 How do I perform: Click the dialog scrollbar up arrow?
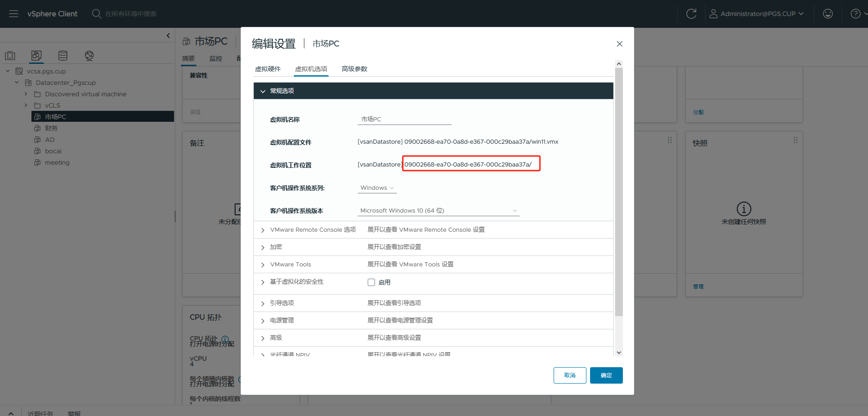[619, 64]
